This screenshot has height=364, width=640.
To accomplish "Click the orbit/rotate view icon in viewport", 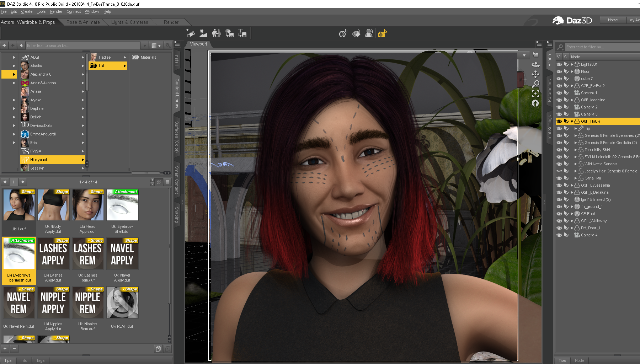I will click(535, 64).
